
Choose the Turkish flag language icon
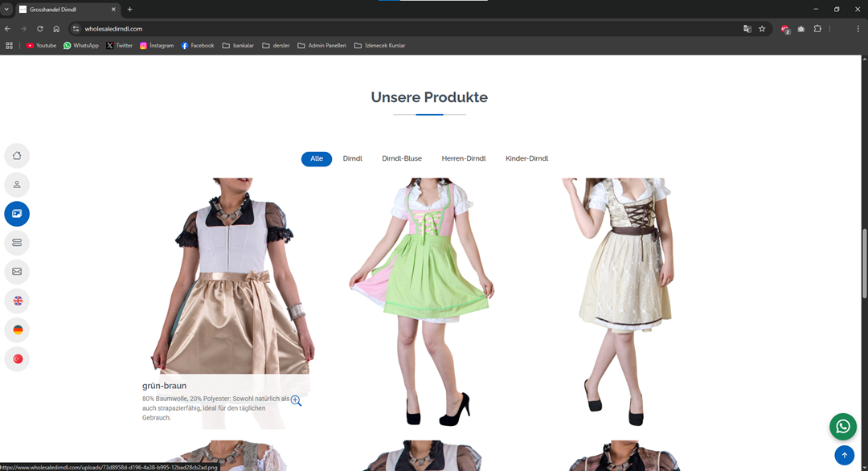[x=17, y=358]
